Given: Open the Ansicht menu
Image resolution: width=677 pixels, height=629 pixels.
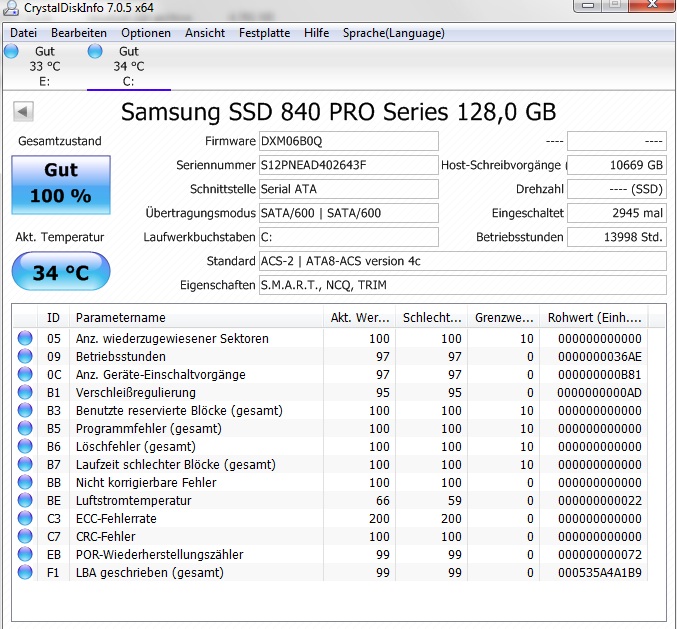Looking at the screenshot, I should [x=205, y=33].
